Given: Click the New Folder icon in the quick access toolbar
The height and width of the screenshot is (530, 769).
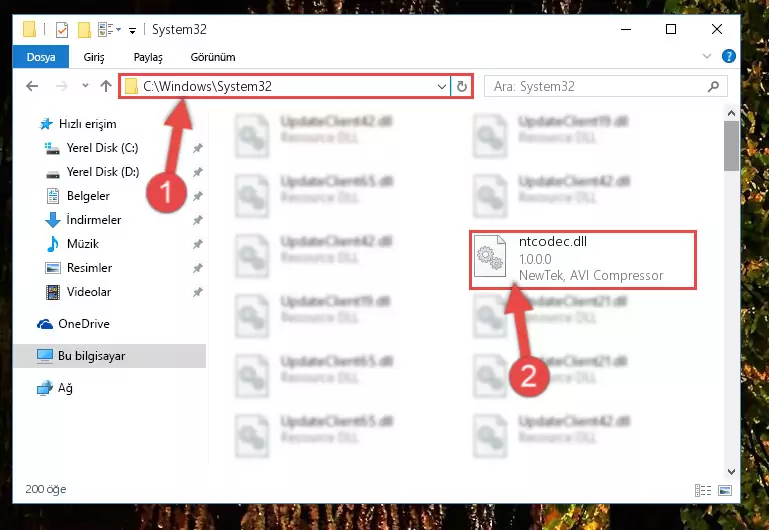Looking at the screenshot, I should tap(84, 30).
